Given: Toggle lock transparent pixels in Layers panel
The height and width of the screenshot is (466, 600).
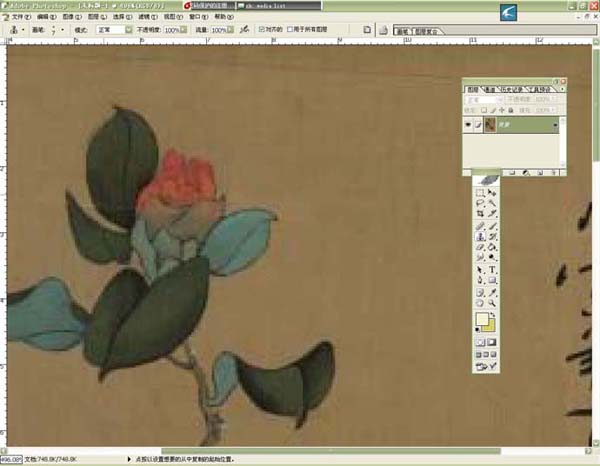Looking at the screenshot, I should point(484,110).
